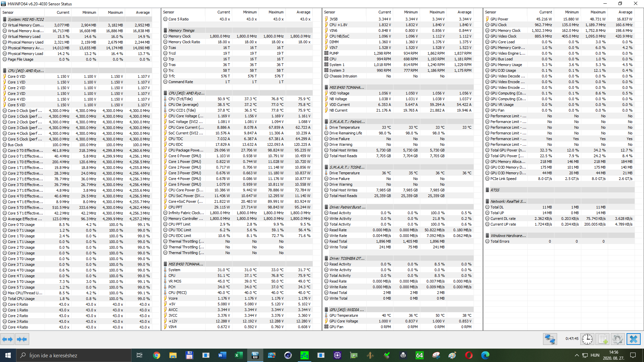The width and height of the screenshot is (644, 362).
Task: Select the GPU Power sensor row
Action: point(499,19)
